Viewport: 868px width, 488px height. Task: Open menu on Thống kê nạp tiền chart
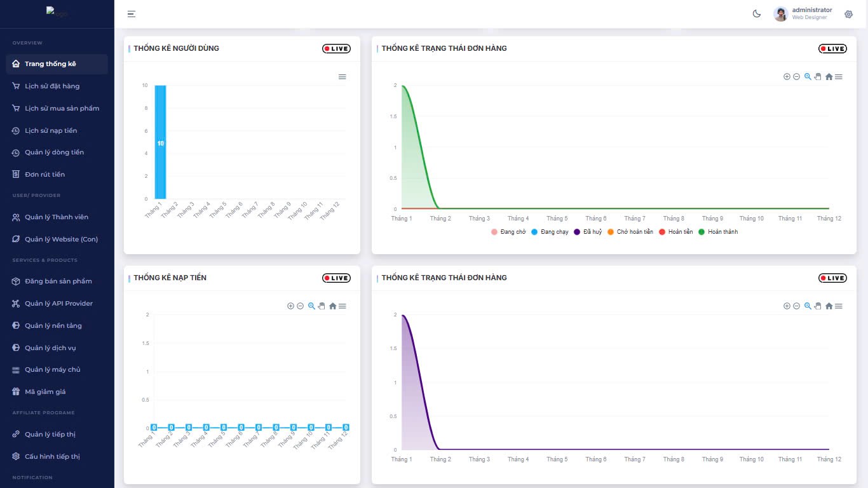(342, 306)
